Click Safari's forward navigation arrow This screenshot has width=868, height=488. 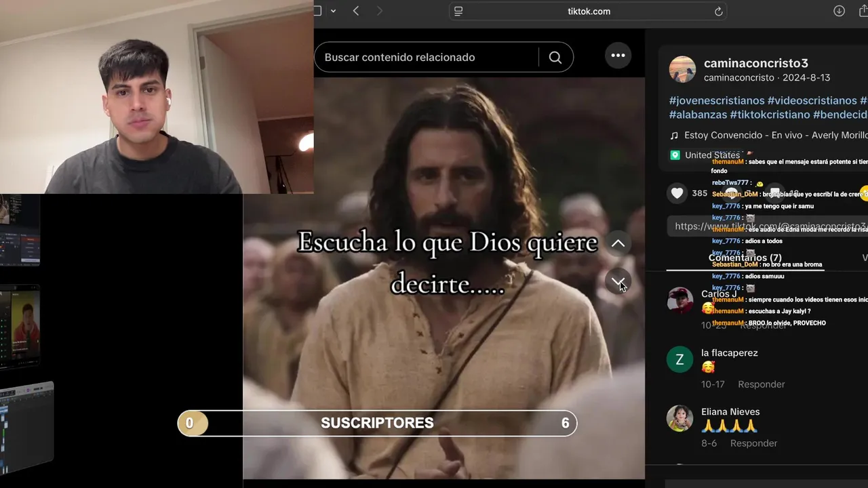click(x=379, y=11)
